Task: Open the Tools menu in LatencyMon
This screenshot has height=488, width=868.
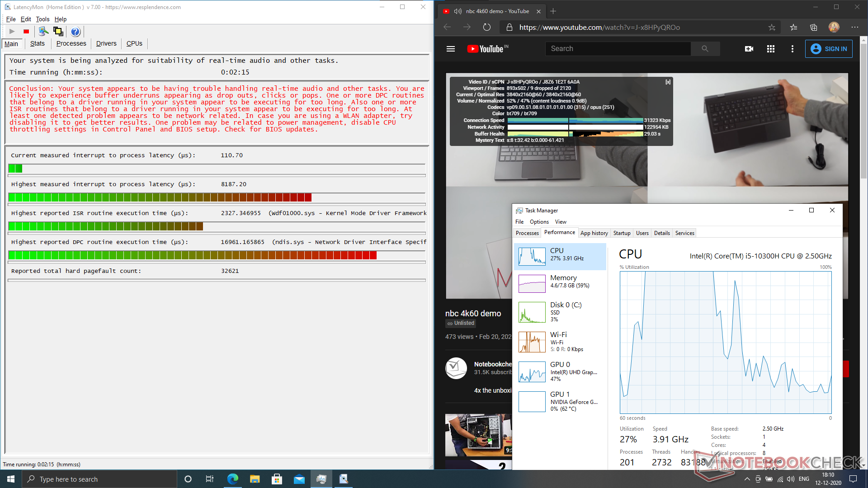Action: point(42,19)
